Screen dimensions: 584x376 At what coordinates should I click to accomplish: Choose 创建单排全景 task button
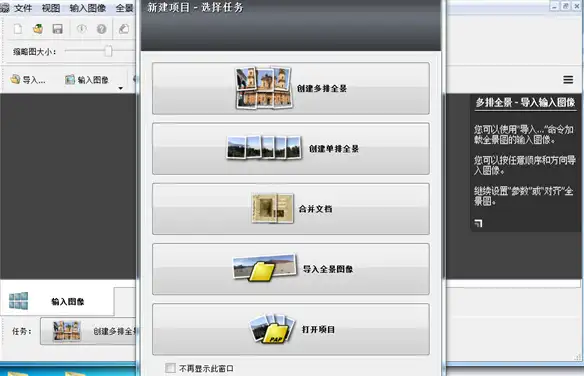(x=291, y=149)
